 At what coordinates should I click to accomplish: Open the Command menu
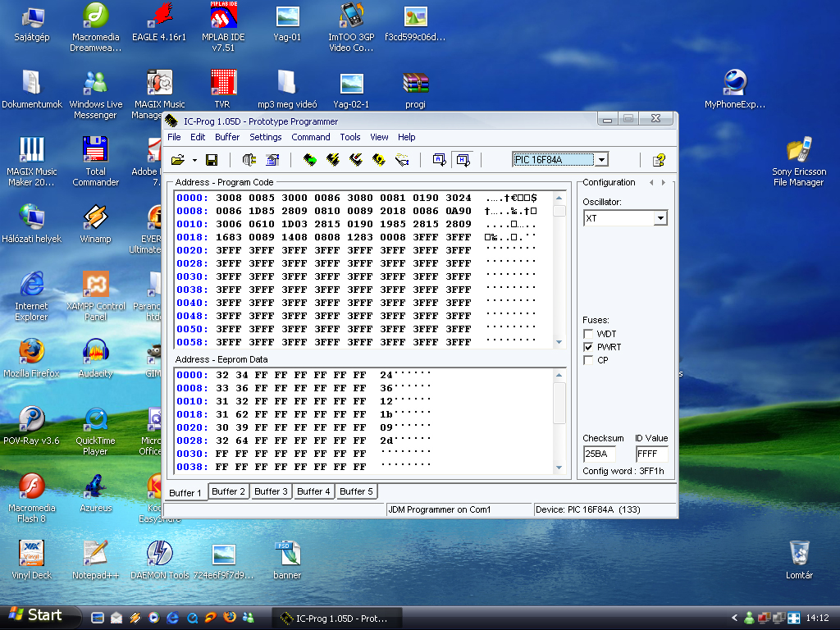(x=311, y=137)
